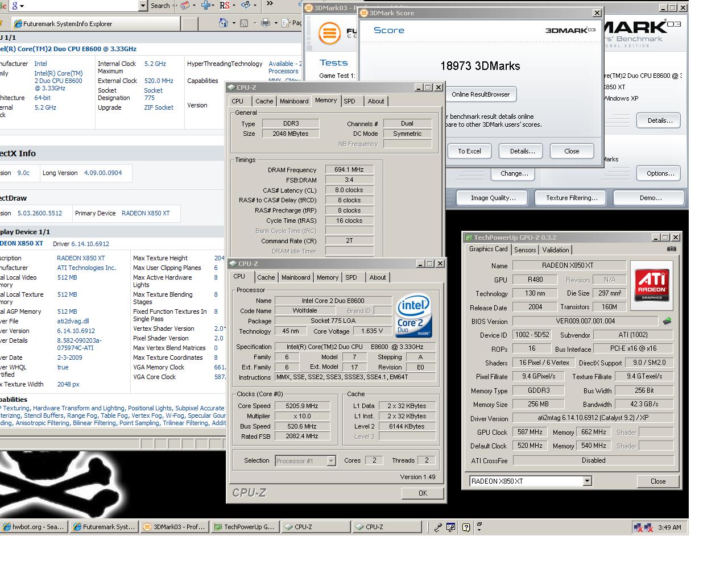Open the Mainboard tab in lower CPU-Z window
728x582 pixels.
point(296,277)
